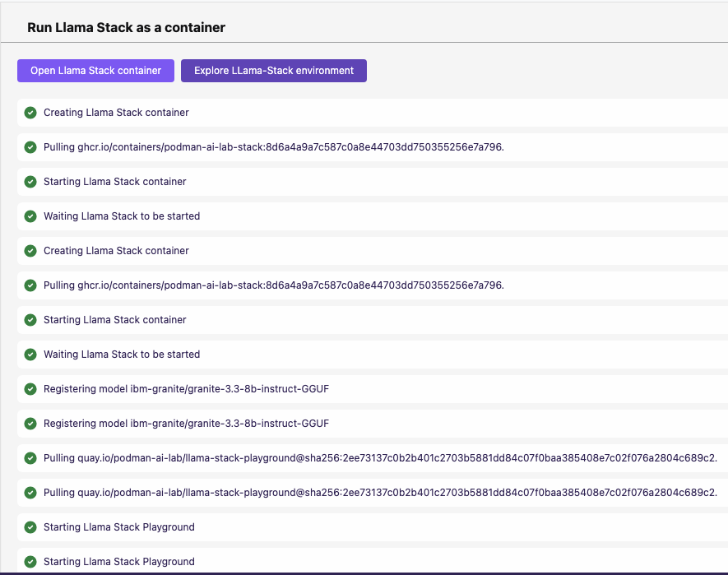Click the first 'Pulling ghcr.io/containers/podman-ai-lab-stack' text
Image resolution: width=728 pixels, height=575 pixels.
tap(273, 147)
